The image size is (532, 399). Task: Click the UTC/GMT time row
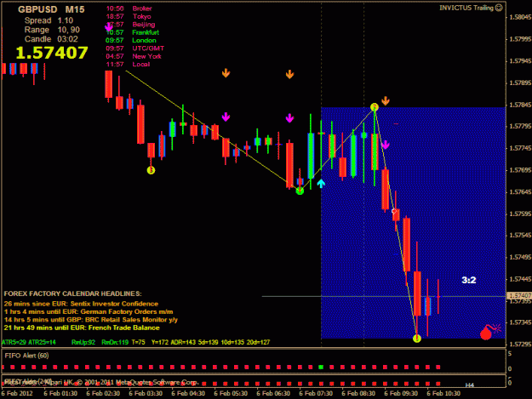pyautogui.click(x=135, y=48)
